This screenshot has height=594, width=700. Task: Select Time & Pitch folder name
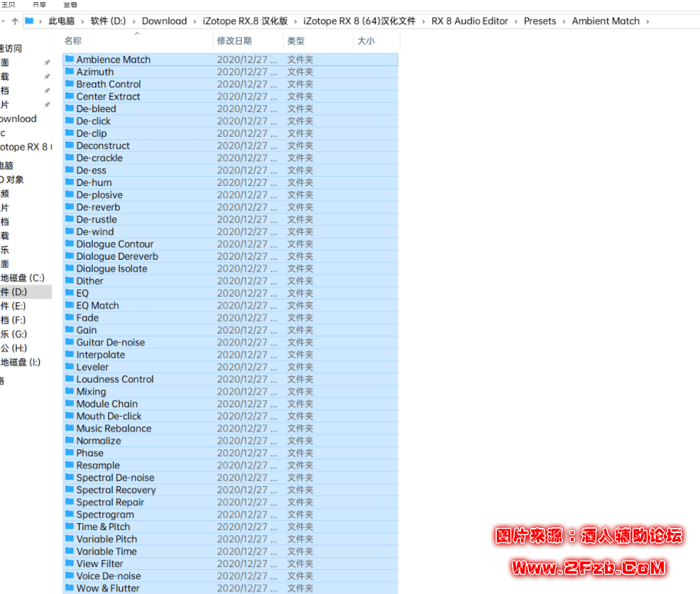point(103,527)
